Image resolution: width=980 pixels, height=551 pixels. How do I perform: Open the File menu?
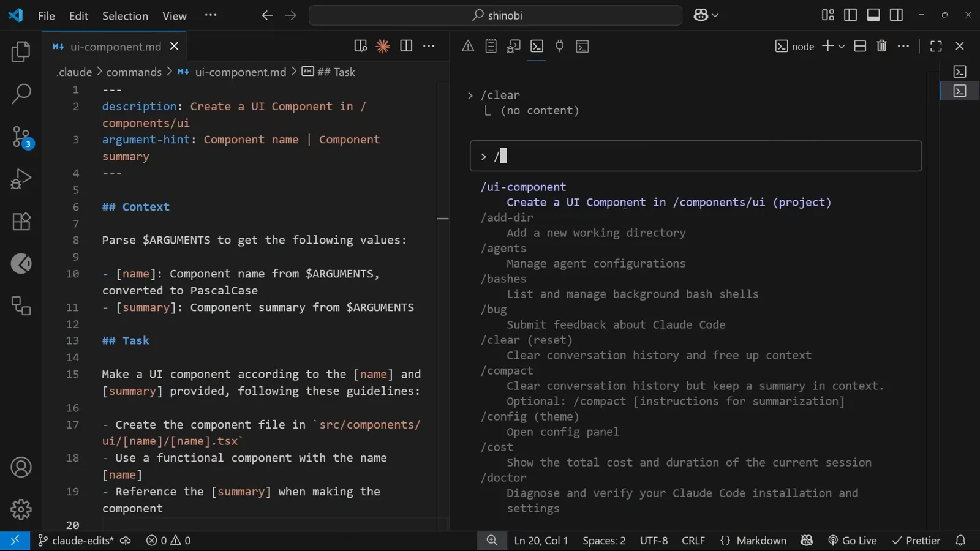tap(47, 16)
